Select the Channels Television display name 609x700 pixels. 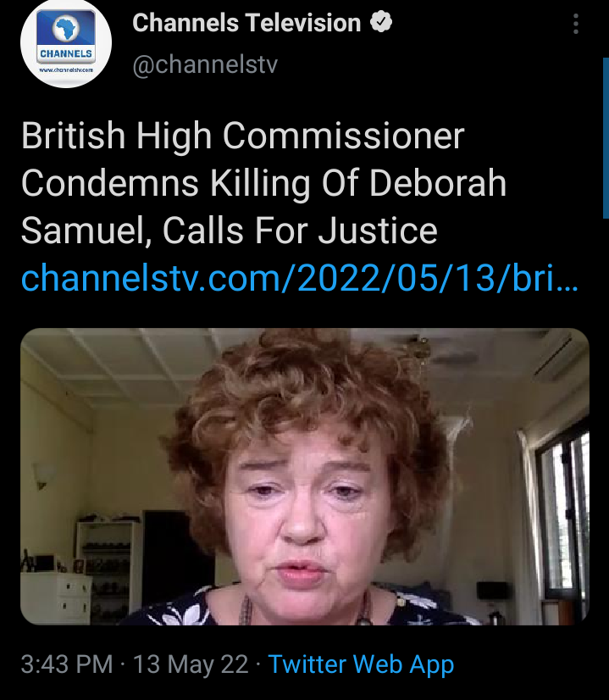[x=246, y=23]
